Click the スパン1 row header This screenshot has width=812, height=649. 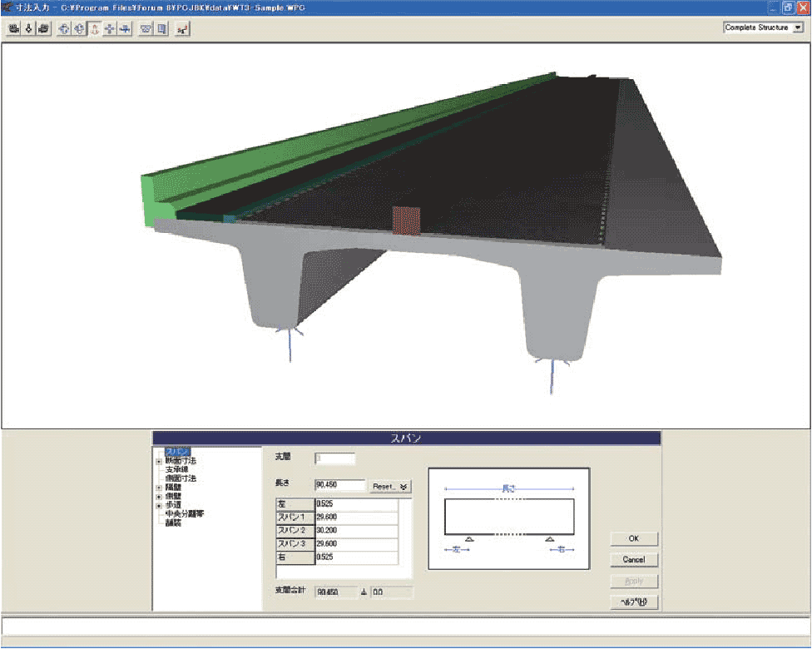tap(295, 517)
